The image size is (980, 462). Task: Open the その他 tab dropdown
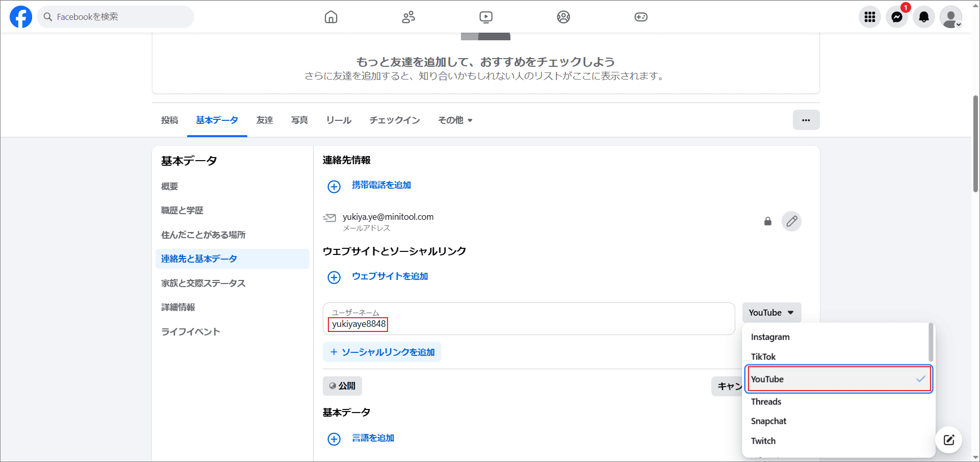[x=454, y=120]
